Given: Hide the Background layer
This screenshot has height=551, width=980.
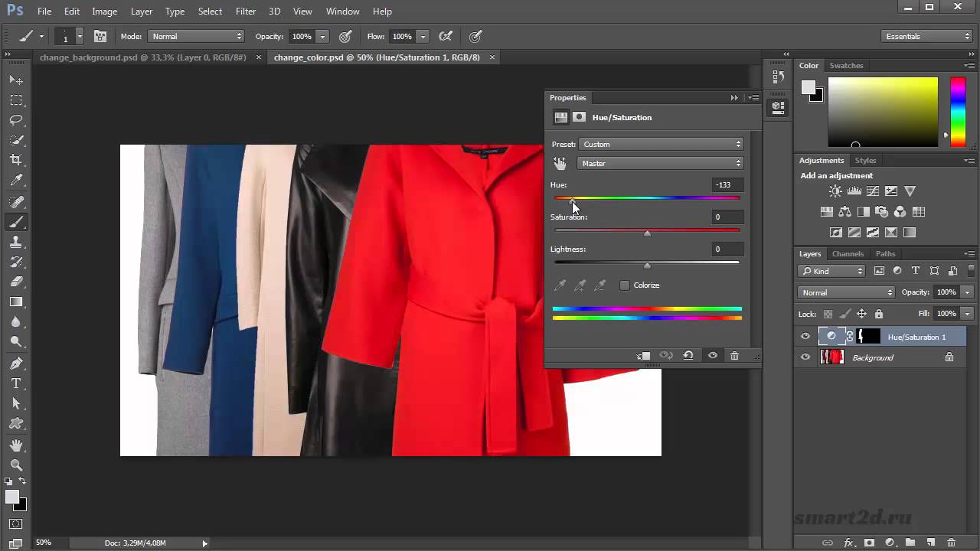Looking at the screenshot, I should click(x=805, y=357).
